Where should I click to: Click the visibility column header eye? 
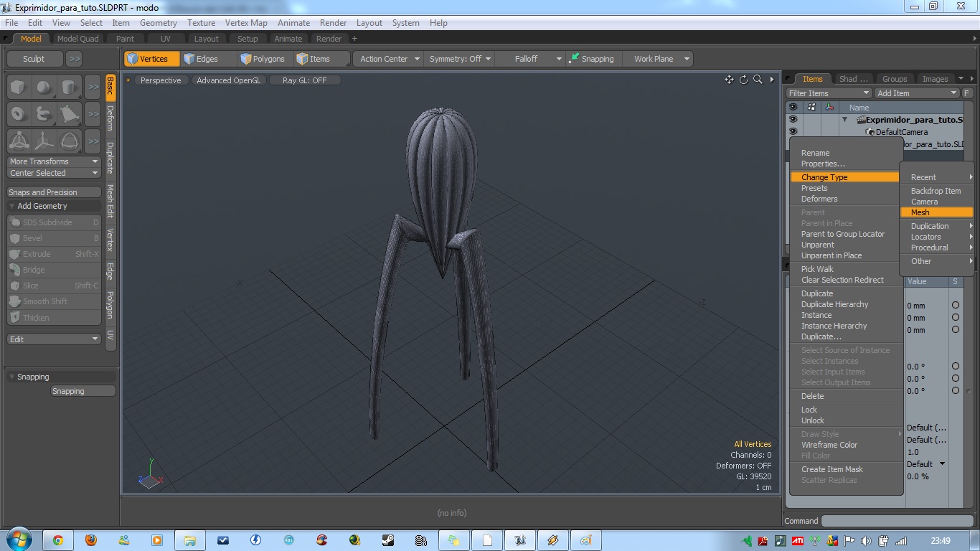pos(793,108)
